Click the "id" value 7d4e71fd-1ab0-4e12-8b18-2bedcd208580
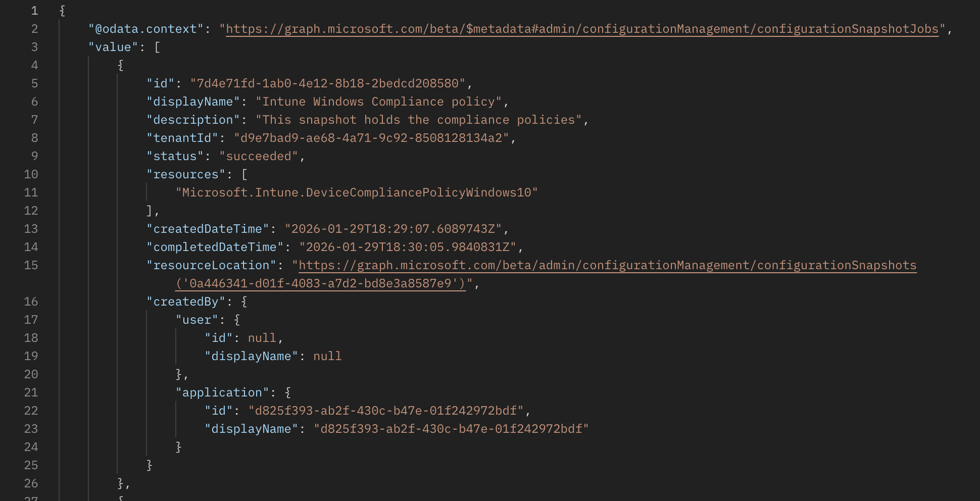The height and width of the screenshot is (501, 980). click(331, 83)
